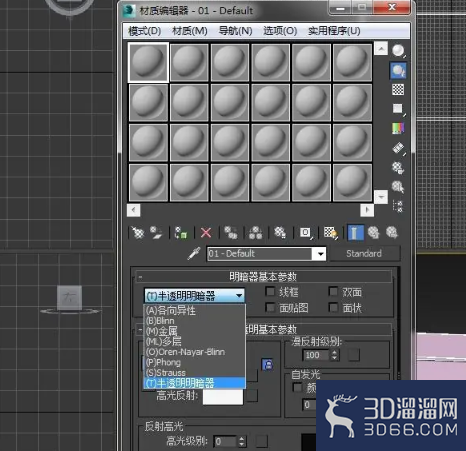Click the Make Unique icon
466x451 pixels.
point(255,232)
